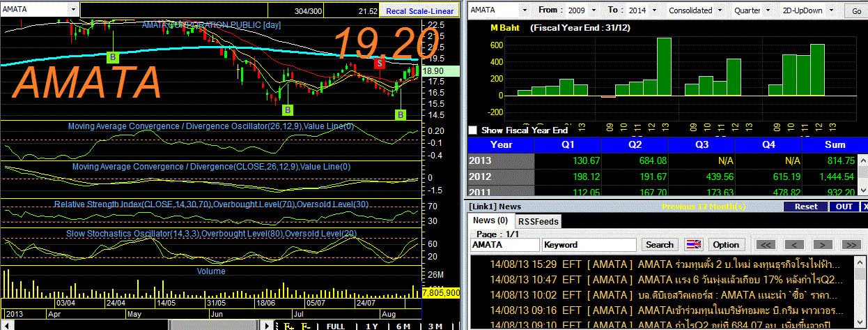Open the Consolidated statement type dropdown
Image resolution: width=868 pixels, height=330 pixels.
point(720,10)
